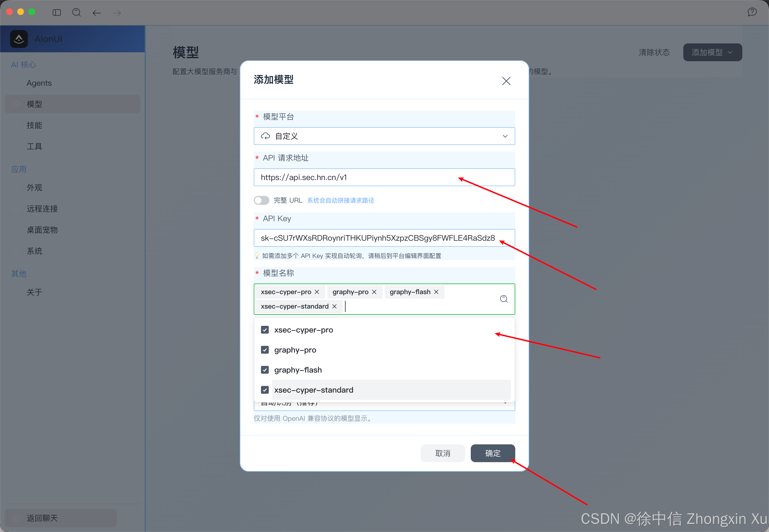Click the 如需添加多个 API Key hint text
This screenshot has height=532, width=769.
(x=351, y=256)
